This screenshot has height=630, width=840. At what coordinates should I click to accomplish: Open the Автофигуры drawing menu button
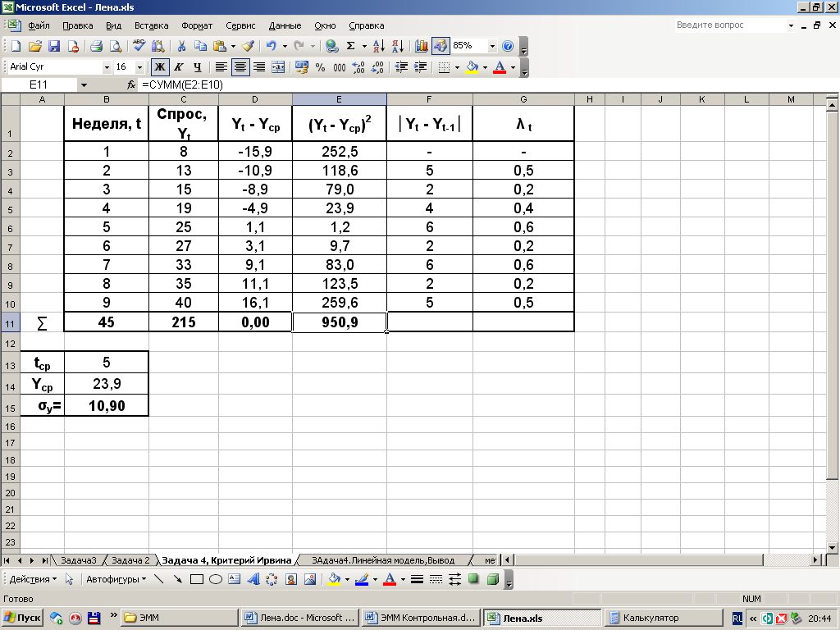[116, 579]
